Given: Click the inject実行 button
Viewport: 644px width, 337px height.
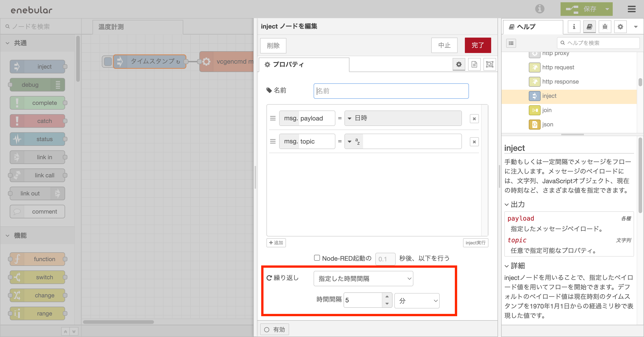Looking at the screenshot, I should [476, 243].
